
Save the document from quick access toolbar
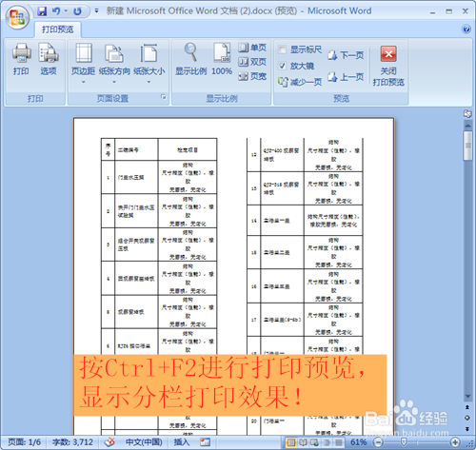[42, 11]
